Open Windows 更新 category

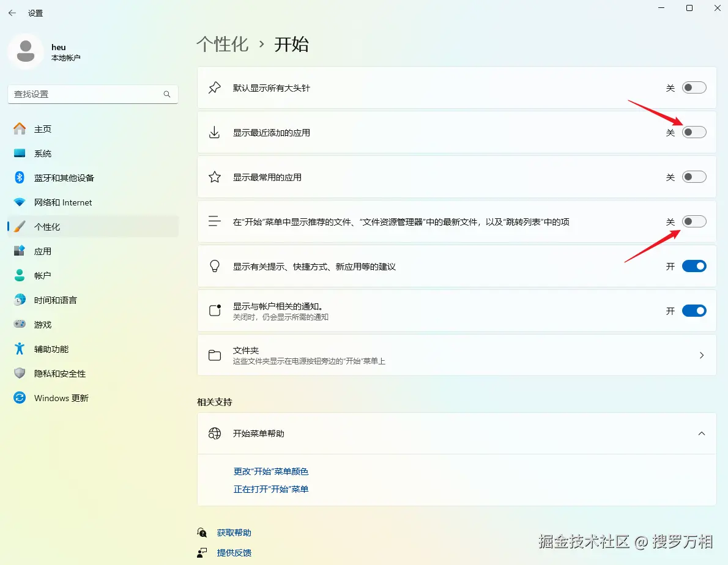point(93,398)
